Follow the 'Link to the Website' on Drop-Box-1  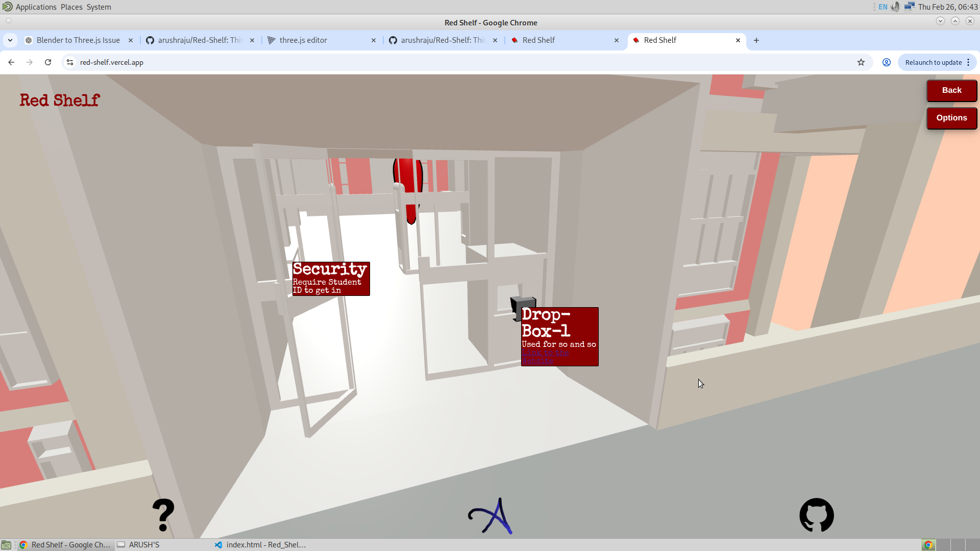(545, 356)
